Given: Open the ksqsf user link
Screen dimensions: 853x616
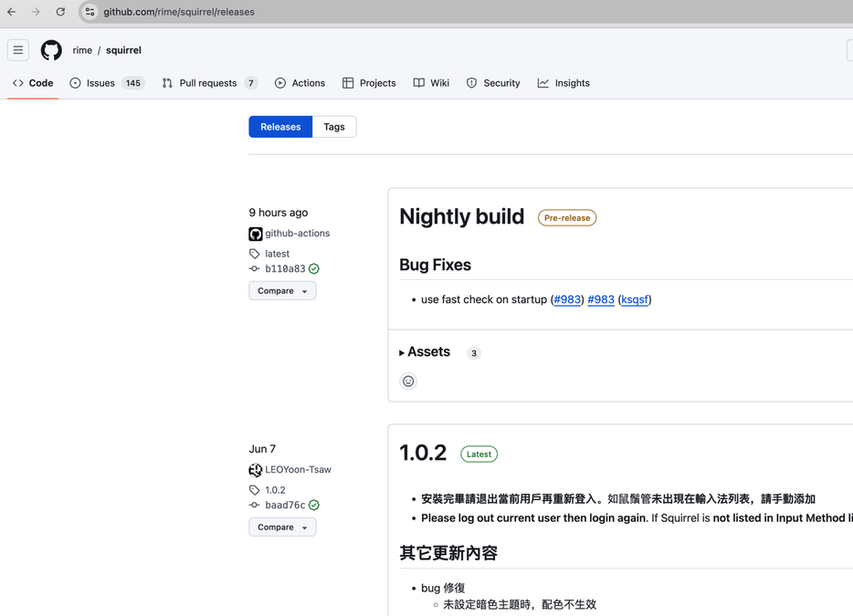Looking at the screenshot, I should coord(635,299).
